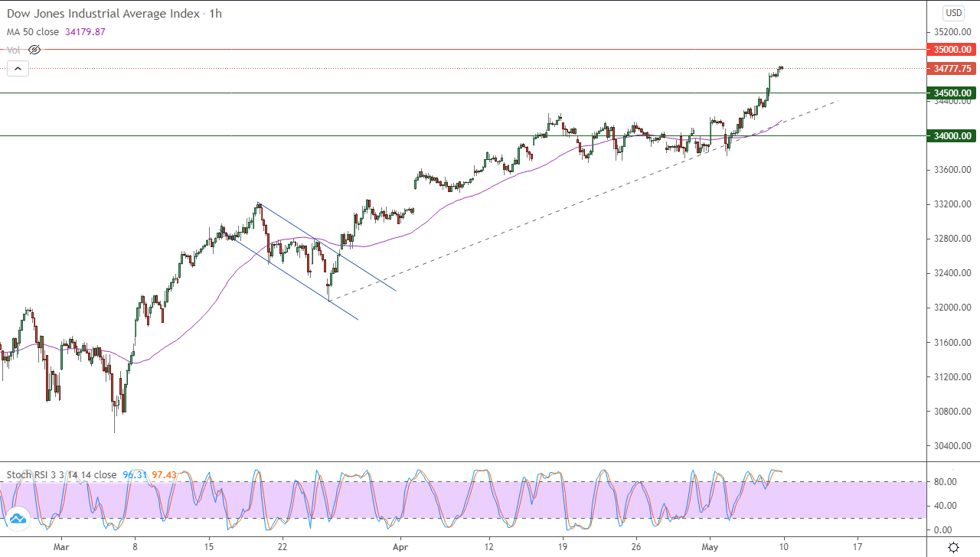Click the 22 date label on time axis

tap(283, 547)
